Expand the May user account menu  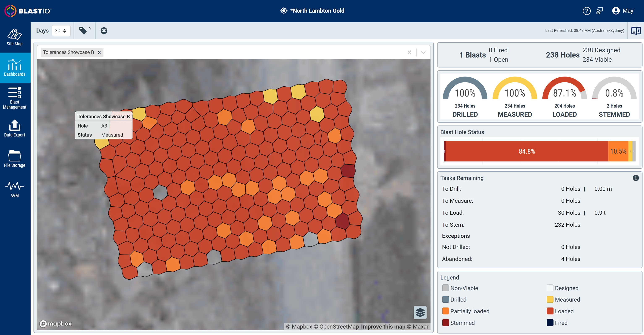tap(623, 11)
